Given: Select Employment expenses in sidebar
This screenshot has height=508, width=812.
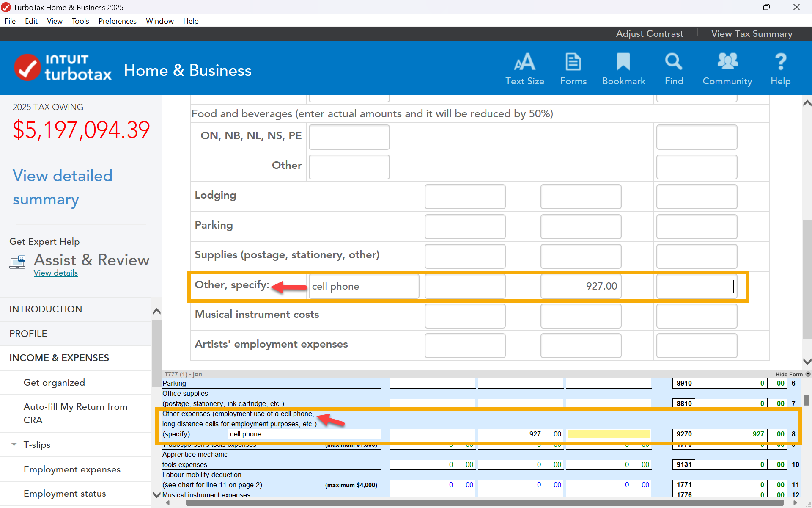Looking at the screenshot, I should [x=72, y=469].
